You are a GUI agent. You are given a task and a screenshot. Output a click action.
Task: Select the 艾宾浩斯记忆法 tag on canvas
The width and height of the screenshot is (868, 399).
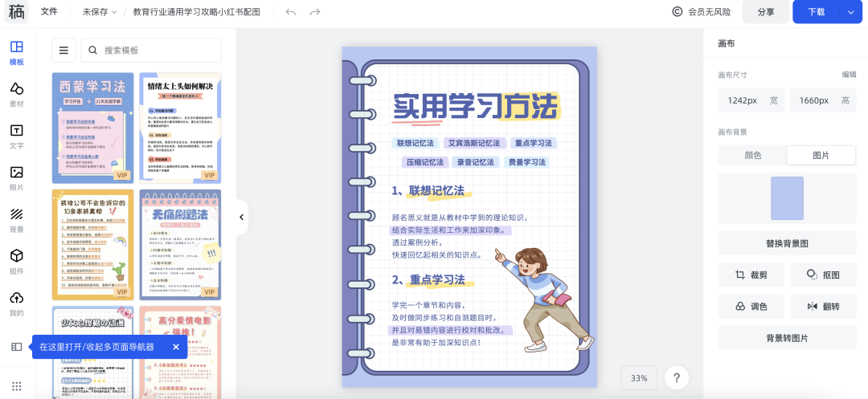(x=474, y=143)
